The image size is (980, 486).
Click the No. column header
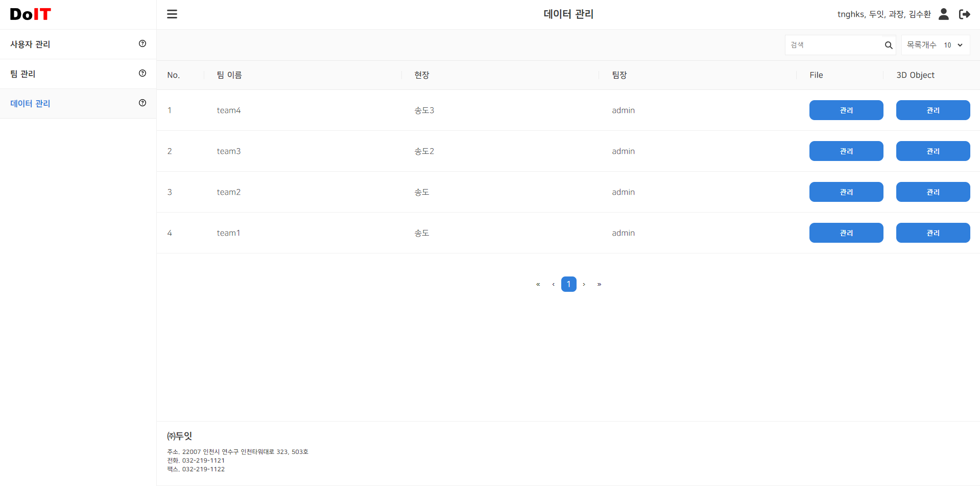click(174, 75)
